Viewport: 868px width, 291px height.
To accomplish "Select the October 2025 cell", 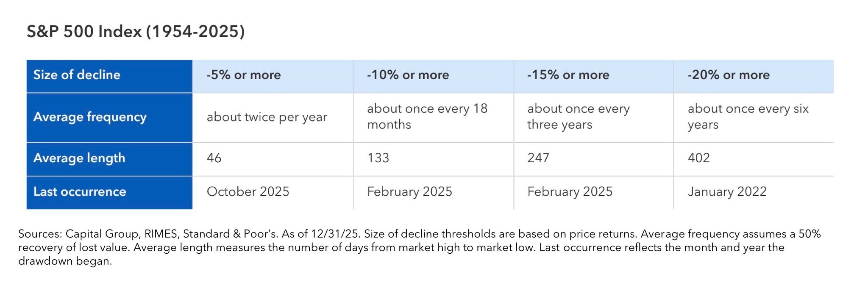I will pos(248,191).
